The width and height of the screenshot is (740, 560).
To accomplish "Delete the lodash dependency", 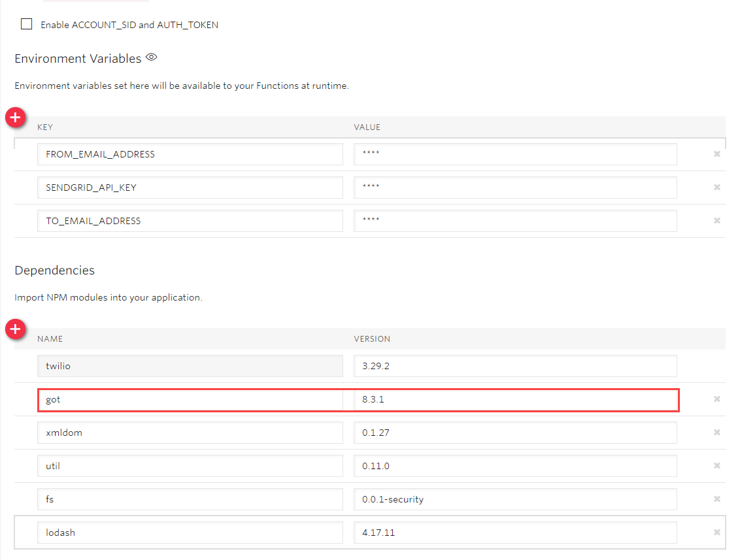I will pos(716,532).
